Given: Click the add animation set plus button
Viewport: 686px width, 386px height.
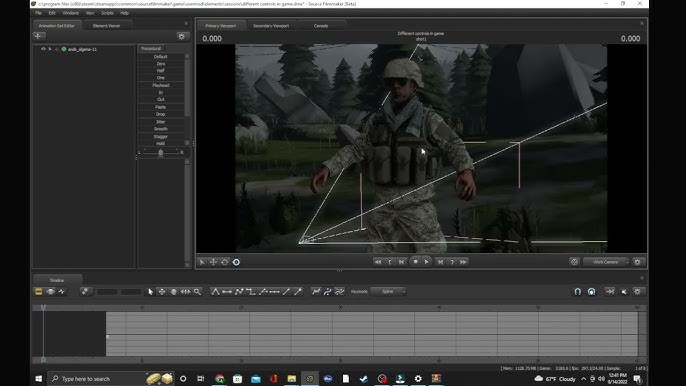Looking at the screenshot, I should click(x=38, y=36).
